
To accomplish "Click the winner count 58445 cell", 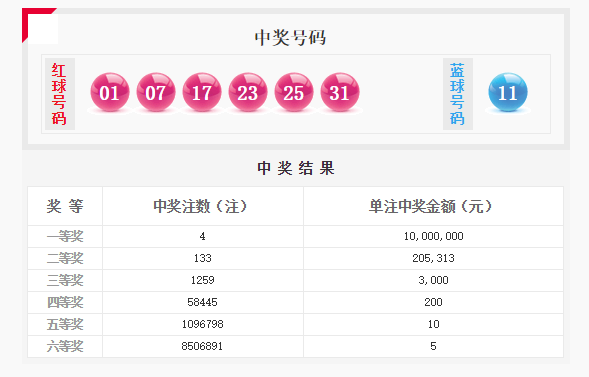I will [x=203, y=302].
